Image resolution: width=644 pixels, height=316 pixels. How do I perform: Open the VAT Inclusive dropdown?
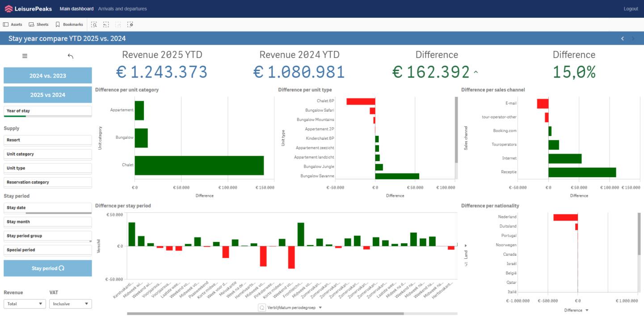click(x=70, y=304)
